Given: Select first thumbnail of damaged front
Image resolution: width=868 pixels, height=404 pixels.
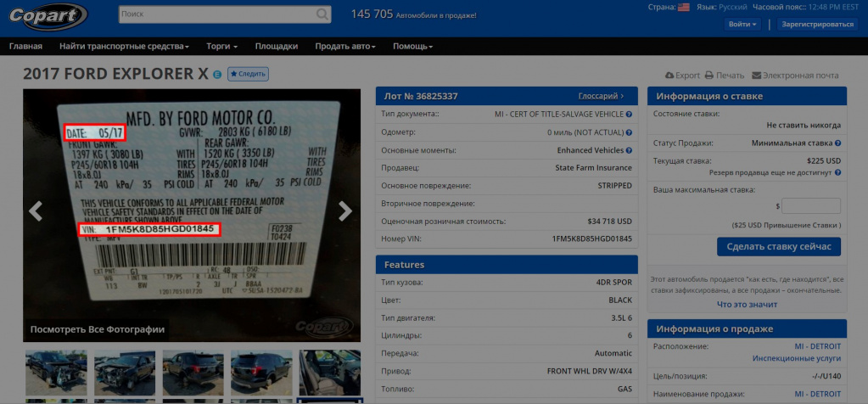Looking at the screenshot, I should [x=57, y=373].
